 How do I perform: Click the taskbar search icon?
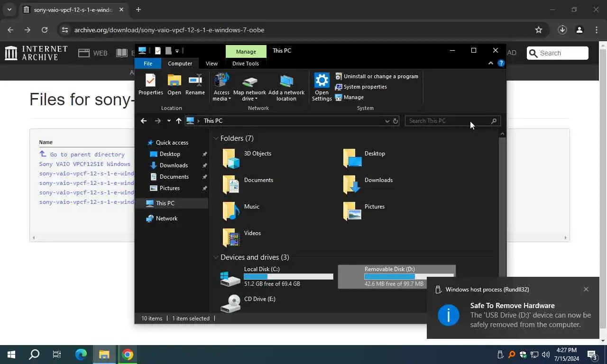pyautogui.click(x=34, y=355)
